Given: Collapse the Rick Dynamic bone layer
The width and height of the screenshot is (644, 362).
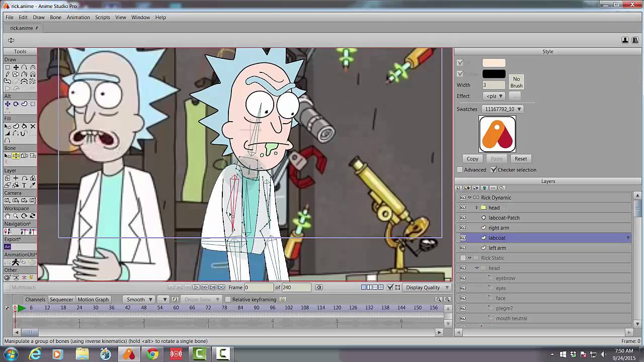Looking at the screenshot, I should pos(469,198).
